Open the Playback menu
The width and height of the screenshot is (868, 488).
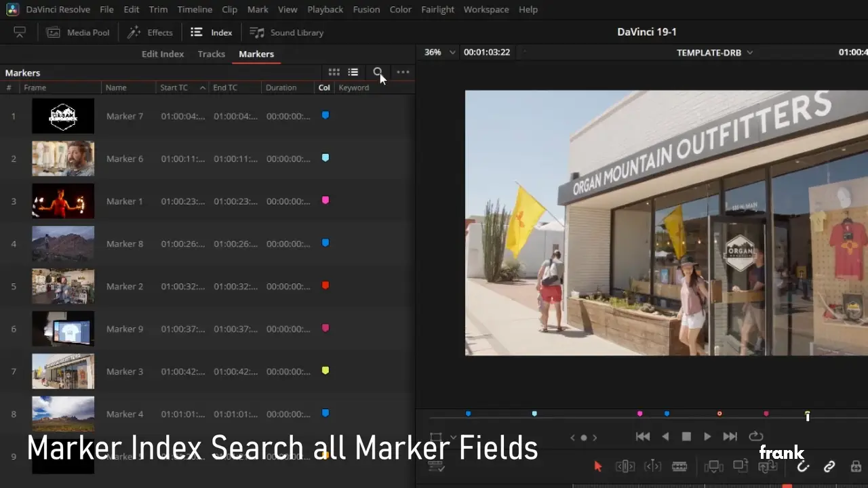pos(325,9)
